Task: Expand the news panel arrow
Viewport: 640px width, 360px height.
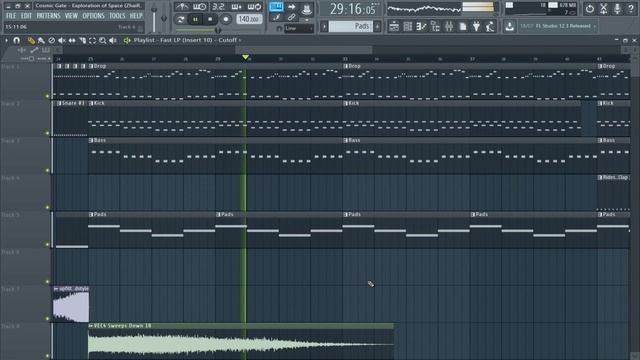Action: [595, 26]
